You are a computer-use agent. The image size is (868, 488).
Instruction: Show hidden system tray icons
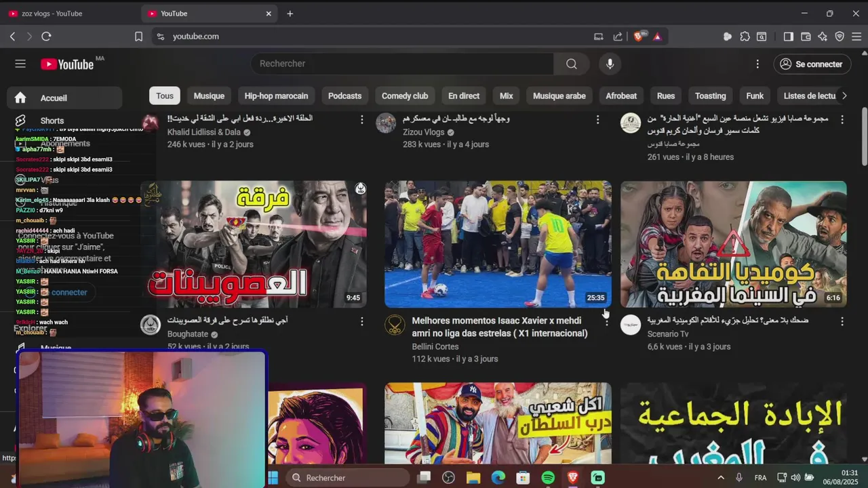[x=720, y=478]
